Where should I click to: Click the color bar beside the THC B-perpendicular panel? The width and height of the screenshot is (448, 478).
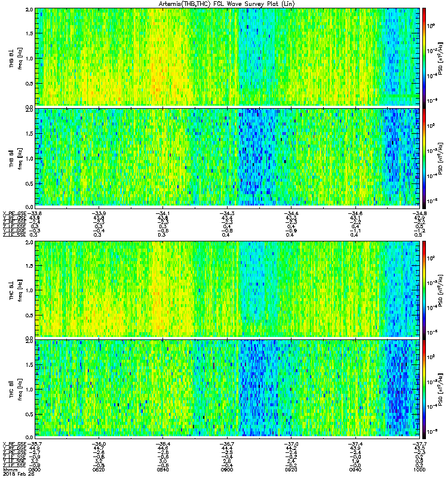point(424,289)
